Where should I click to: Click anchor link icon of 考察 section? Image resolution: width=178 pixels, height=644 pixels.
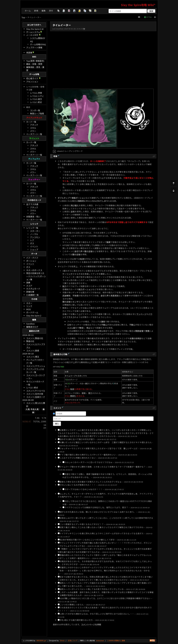tap(154, 156)
